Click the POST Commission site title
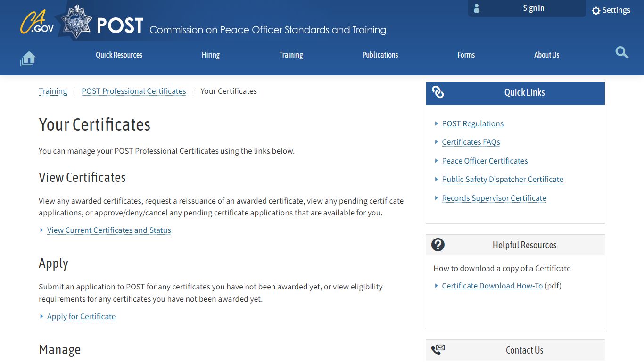This screenshot has height=362, width=644. [x=241, y=26]
